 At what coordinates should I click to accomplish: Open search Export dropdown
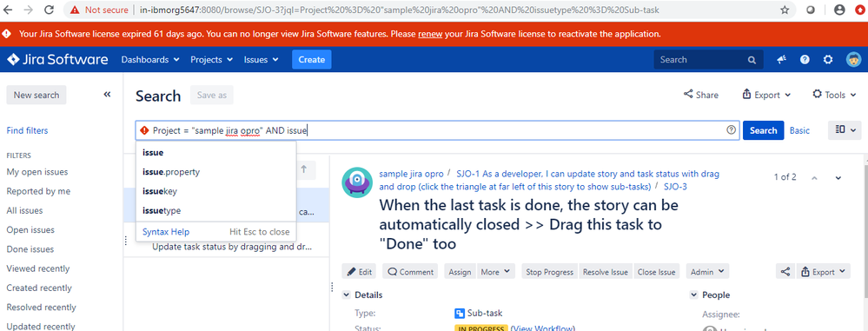click(766, 95)
